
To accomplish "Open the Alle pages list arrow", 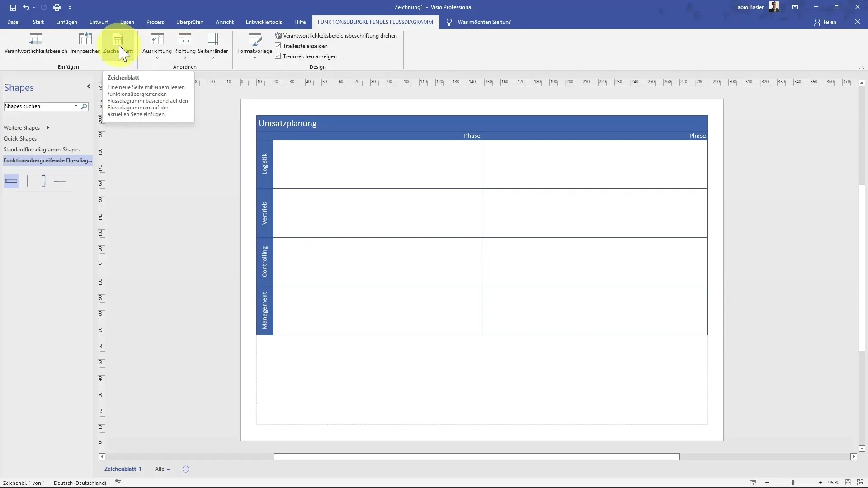I will point(168,469).
